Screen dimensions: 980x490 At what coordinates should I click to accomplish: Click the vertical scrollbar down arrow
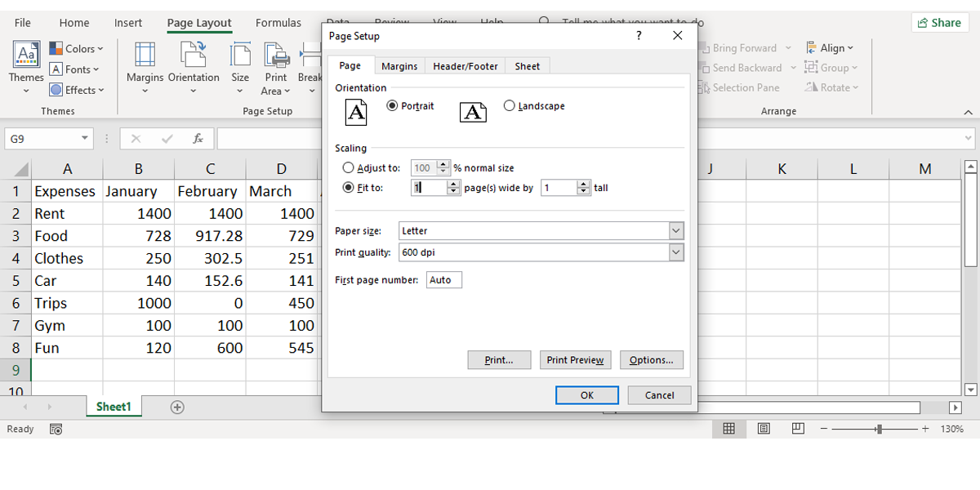[971, 390]
